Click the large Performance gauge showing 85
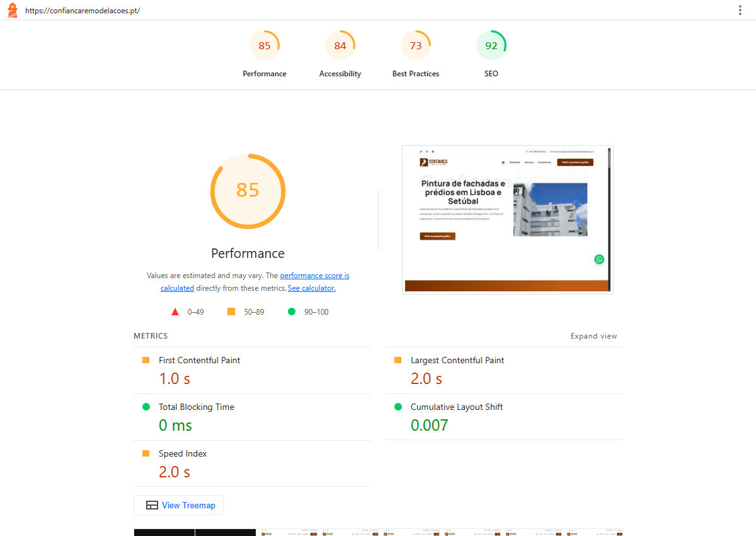Image resolution: width=756 pixels, height=536 pixels. click(x=248, y=190)
